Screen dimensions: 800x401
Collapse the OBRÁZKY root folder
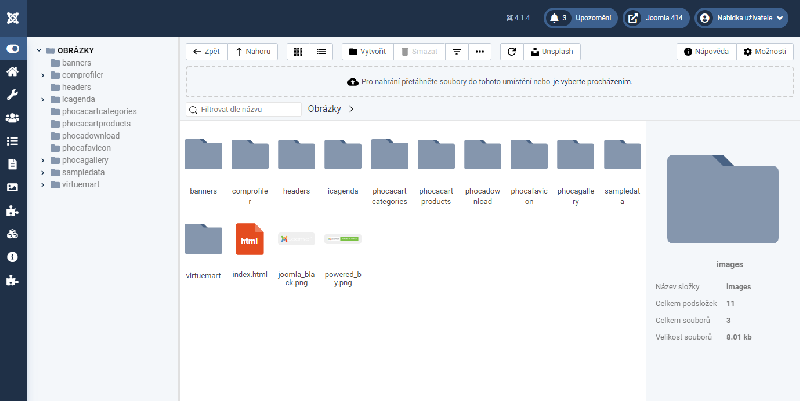(37, 50)
